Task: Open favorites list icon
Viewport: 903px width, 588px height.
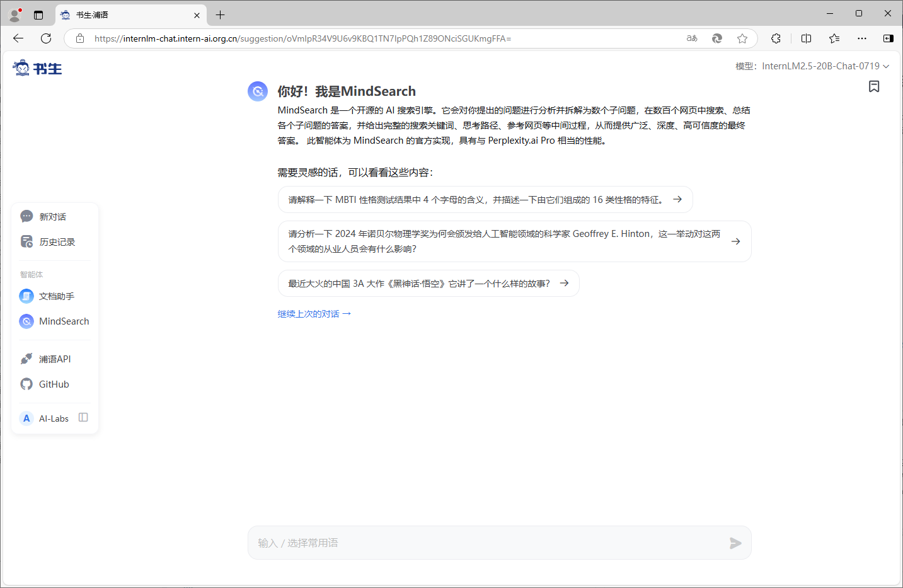Action: [834, 38]
